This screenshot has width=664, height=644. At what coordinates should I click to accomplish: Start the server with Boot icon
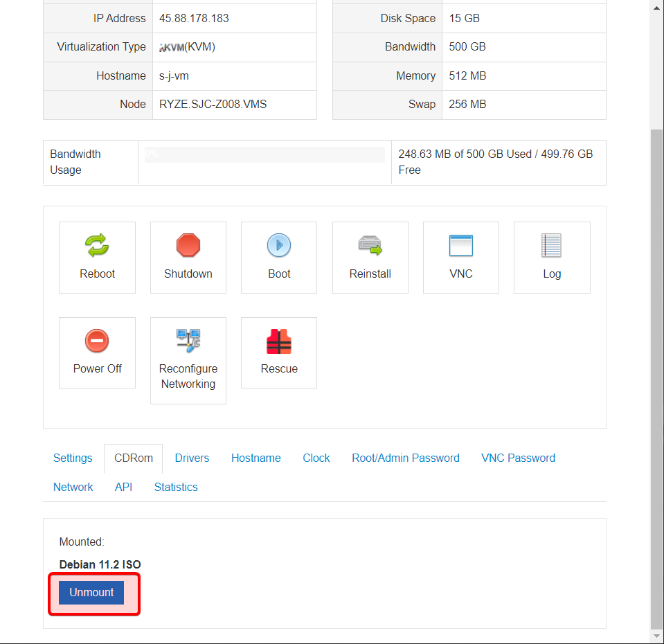click(x=279, y=246)
